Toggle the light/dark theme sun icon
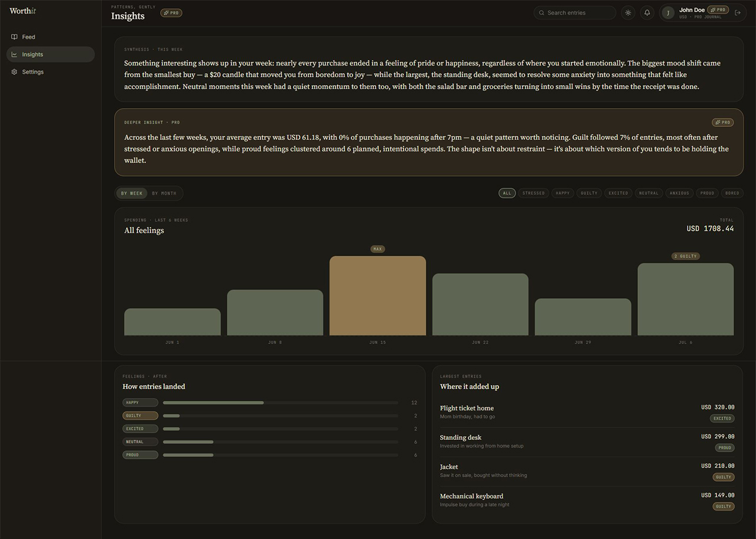756x539 pixels. point(628,12)
